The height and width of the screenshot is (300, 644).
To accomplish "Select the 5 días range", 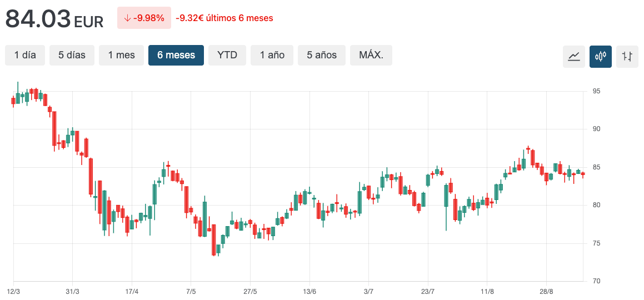I will coord(72,55).
